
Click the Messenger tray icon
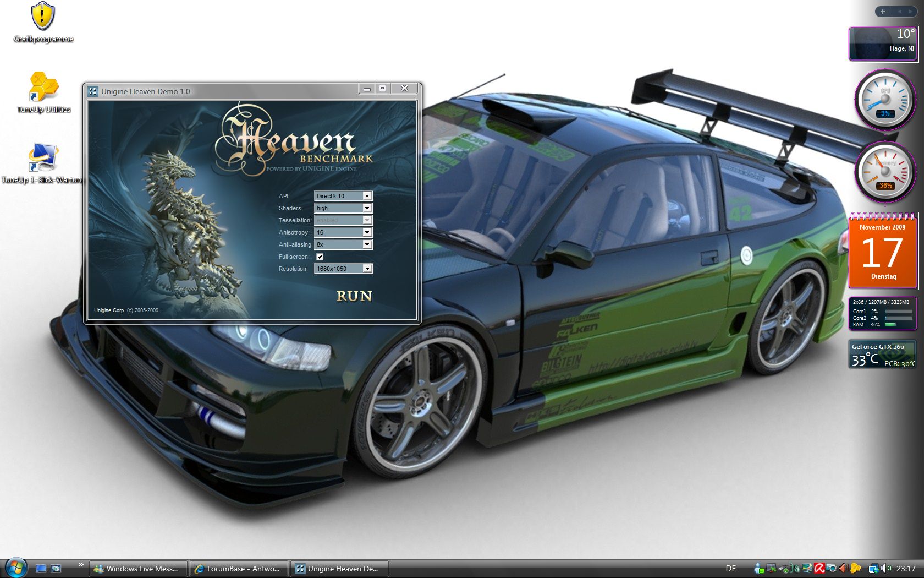click(x=759, y=569)
